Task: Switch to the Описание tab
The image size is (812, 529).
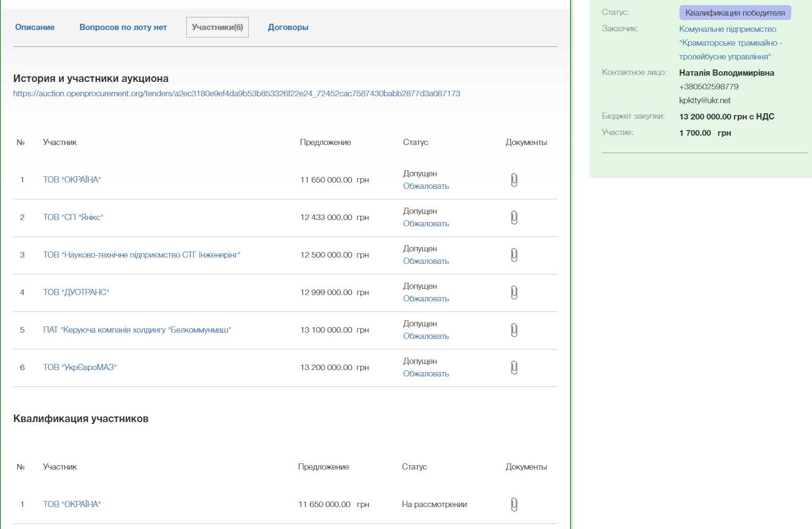Action: click(35, 28)
